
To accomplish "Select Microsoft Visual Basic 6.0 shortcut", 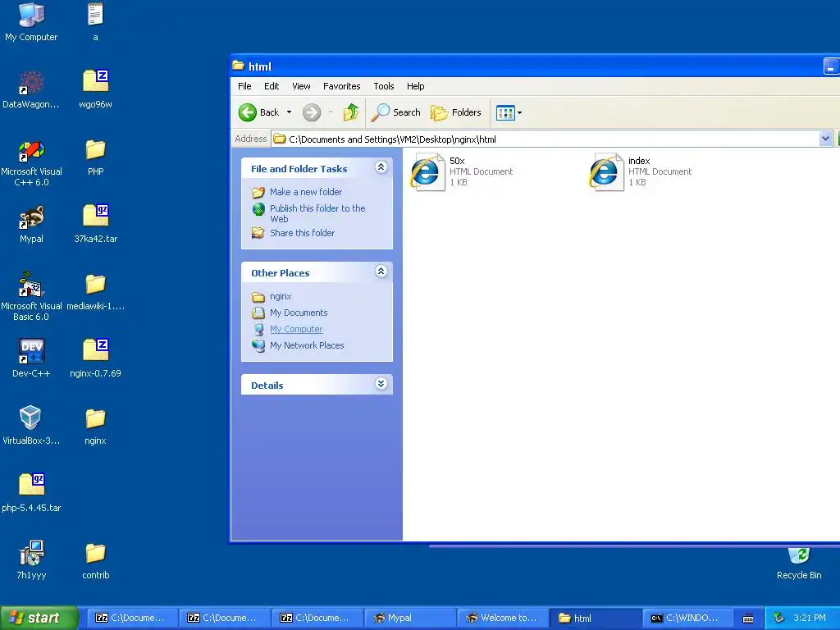I will [31, 296].
